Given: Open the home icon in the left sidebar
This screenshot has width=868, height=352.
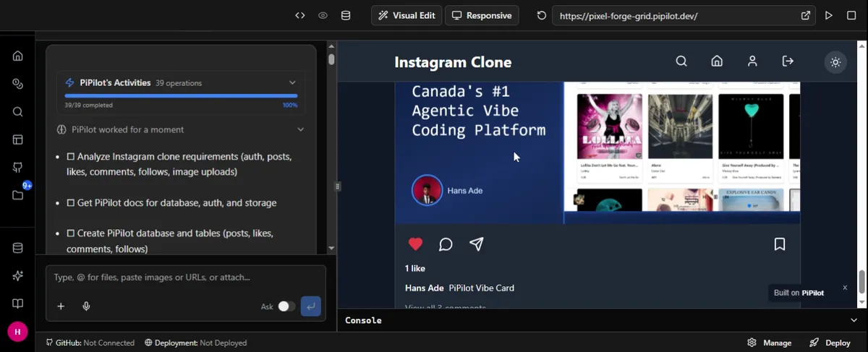Looking at the screenshot, I should pos(18,56).
